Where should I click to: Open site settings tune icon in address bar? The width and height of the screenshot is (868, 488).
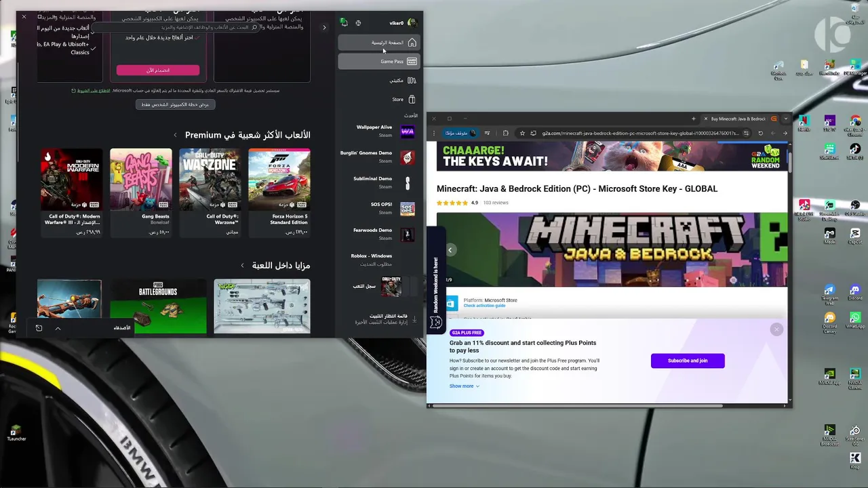click(x=747, y=134)
